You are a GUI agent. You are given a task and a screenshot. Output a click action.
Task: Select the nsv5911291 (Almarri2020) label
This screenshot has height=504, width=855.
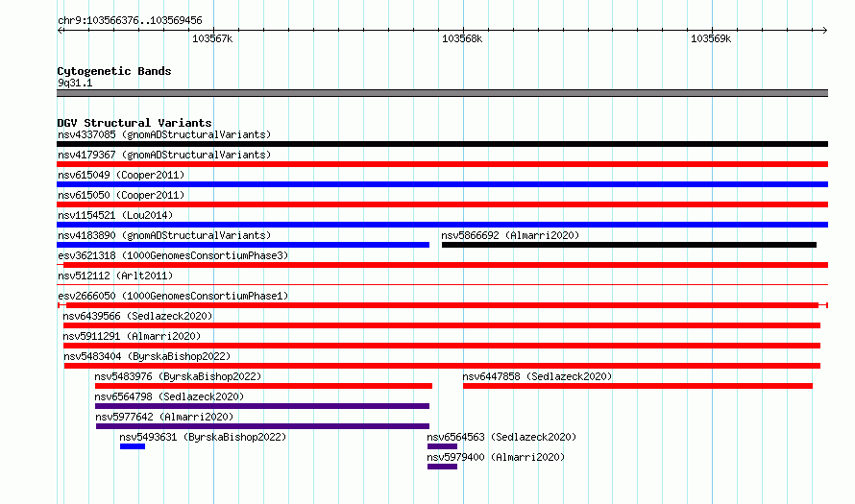(x=132, y=336)
